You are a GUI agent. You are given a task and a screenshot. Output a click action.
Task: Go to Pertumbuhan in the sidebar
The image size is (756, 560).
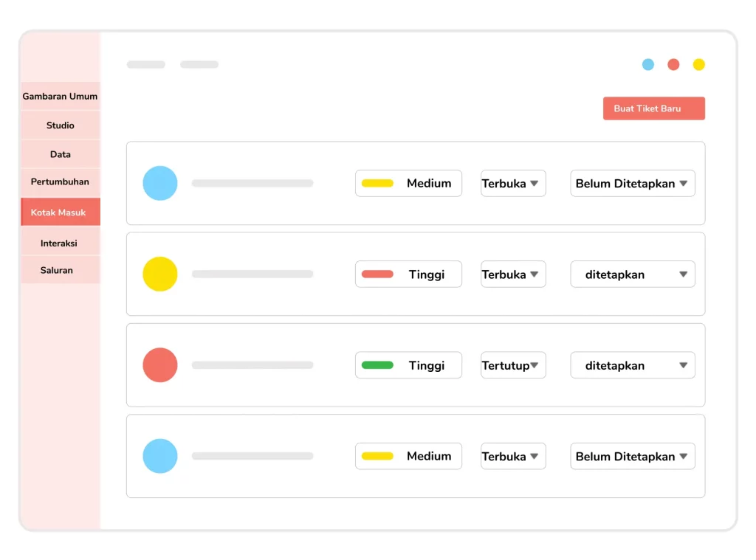coord(60,182)
